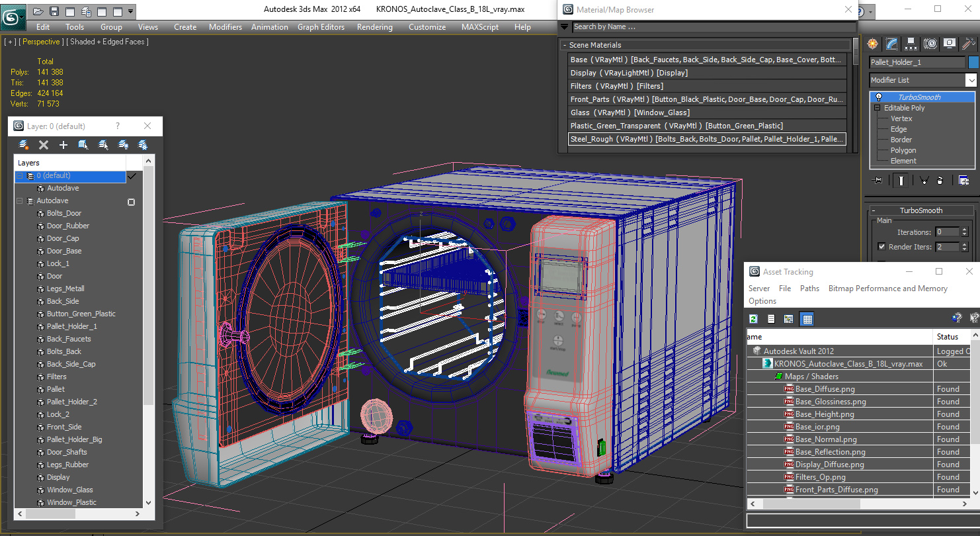Open Options menu in Asset Tracking
The width and height of the screenshot is (980, 536).
(x=762, y=301)
